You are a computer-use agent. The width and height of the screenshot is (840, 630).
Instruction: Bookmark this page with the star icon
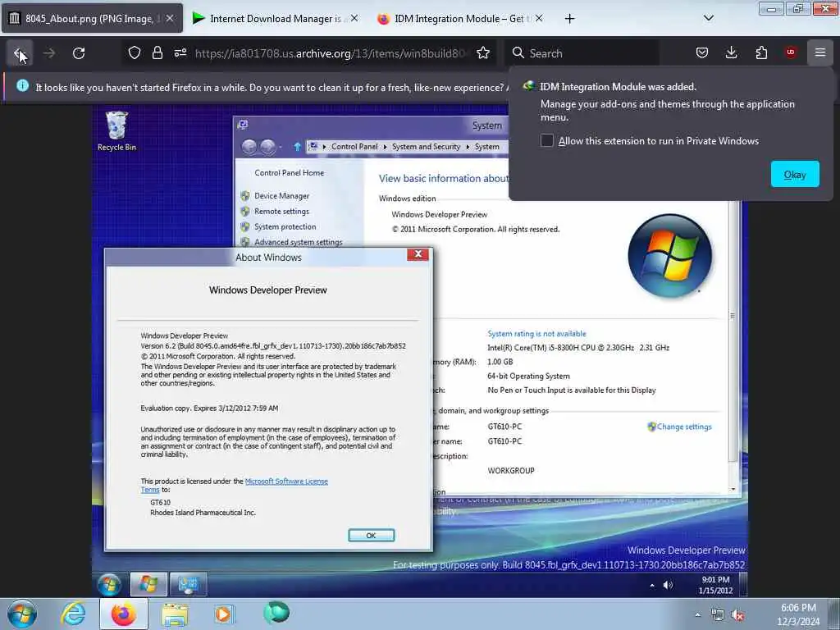[483, 52]
